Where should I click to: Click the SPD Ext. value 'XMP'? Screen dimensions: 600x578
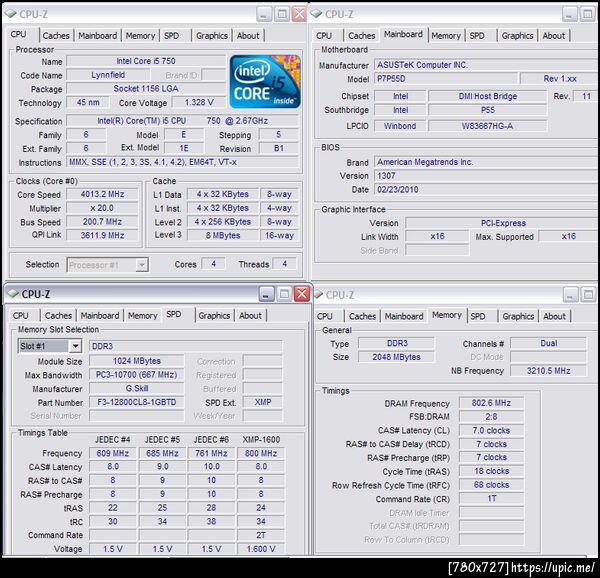[x=263, y=402]
